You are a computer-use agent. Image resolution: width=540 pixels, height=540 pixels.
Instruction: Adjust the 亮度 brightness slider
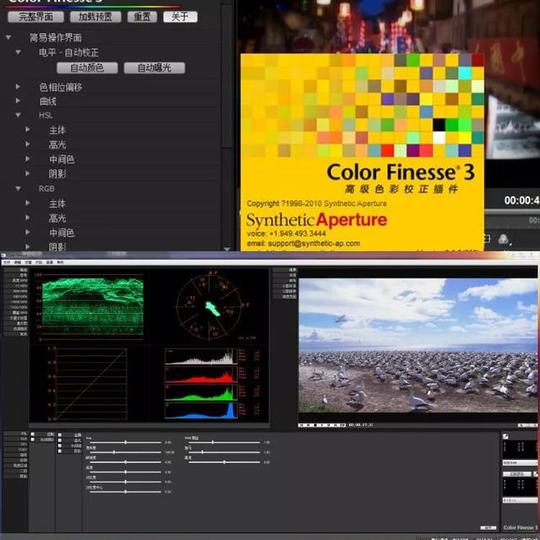[x=126, y=472]
